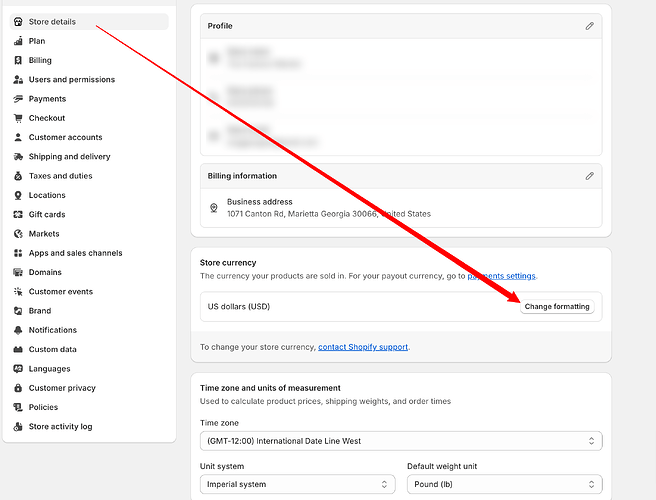656x500 pixels.
Task: Click the Notifications bell icon
Action: [x=19, y=330]
